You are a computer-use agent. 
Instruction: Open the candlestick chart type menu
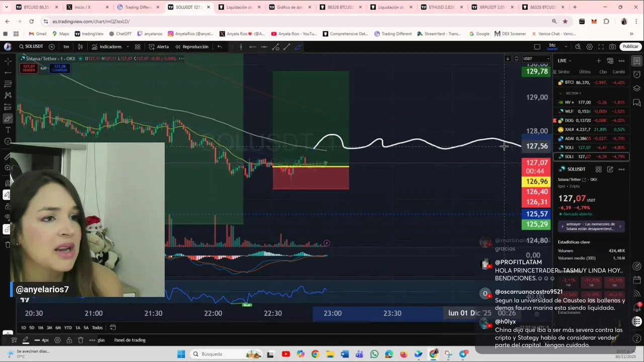pyautogui.click(x=80, y=46)
